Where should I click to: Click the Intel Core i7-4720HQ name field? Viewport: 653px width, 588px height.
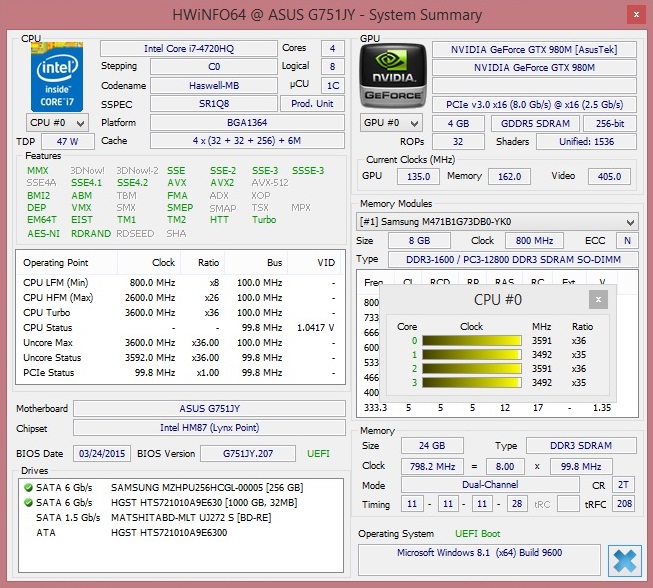[x=189, y=49]
